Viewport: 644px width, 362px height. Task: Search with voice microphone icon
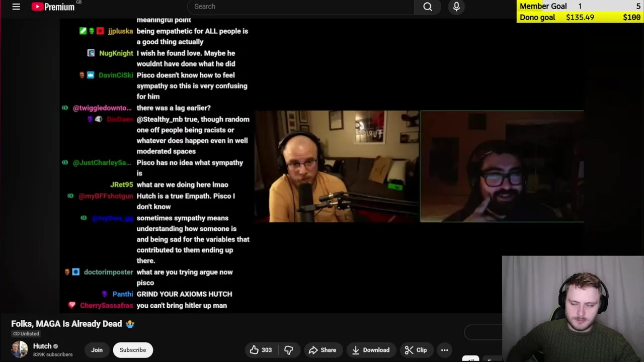pos(456,7)
